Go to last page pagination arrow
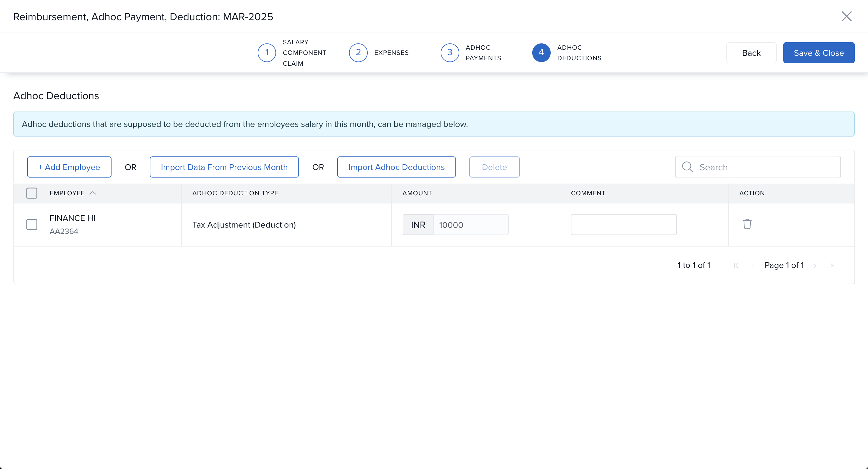This screenshot has height=469, width=868. [x=832, y=266]
